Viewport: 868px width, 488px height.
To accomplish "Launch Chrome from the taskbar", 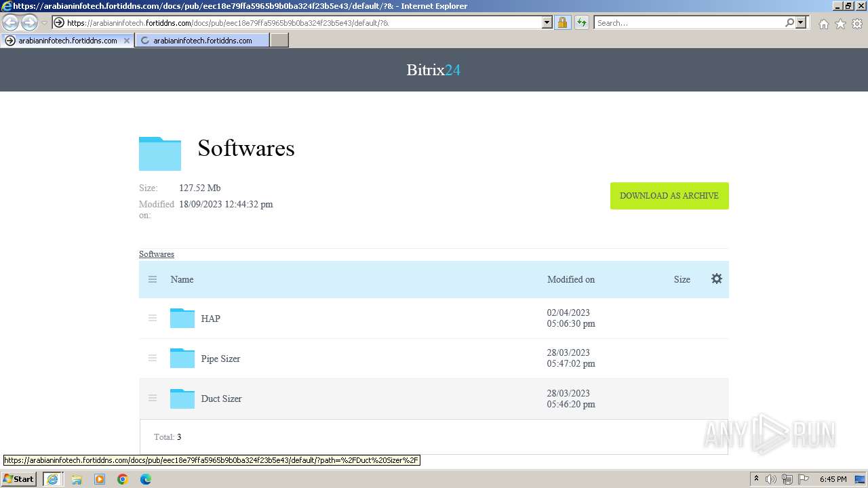I will [123, 479].
